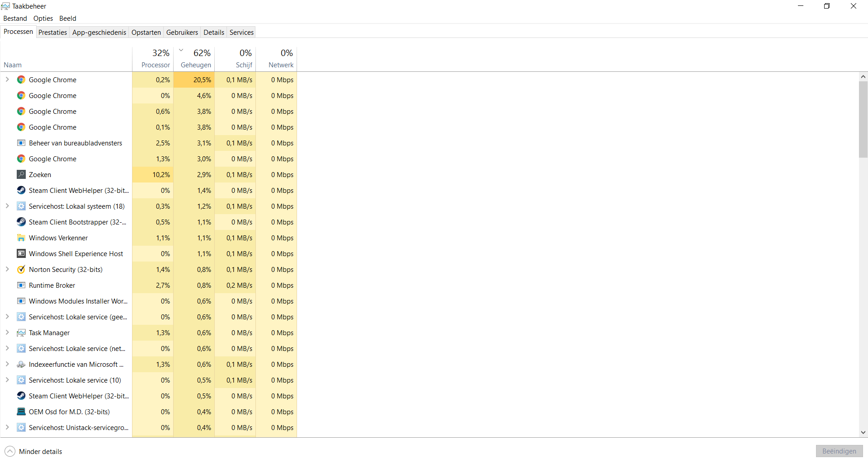The width and height of the screenshot is (868, 463).
Task: Switch to the Prestaties tab
Action: [x=52, y=32]
